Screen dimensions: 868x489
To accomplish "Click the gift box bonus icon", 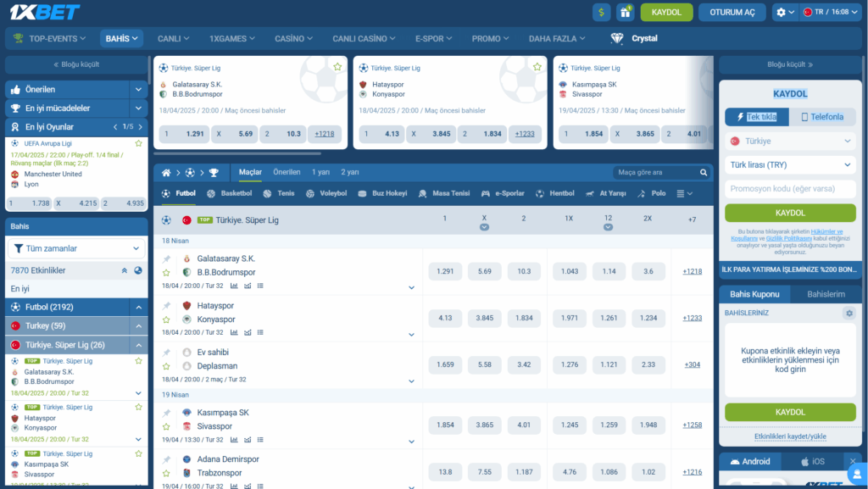I will pos(625,12).
